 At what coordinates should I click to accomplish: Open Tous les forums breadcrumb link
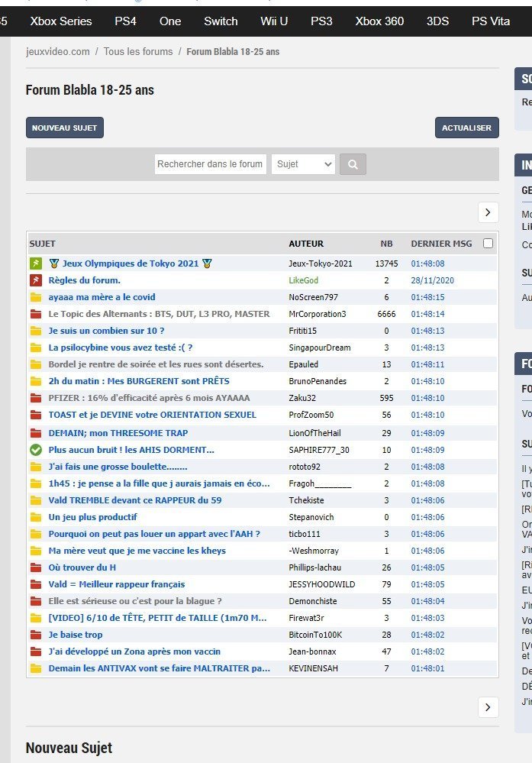(137, 51)
